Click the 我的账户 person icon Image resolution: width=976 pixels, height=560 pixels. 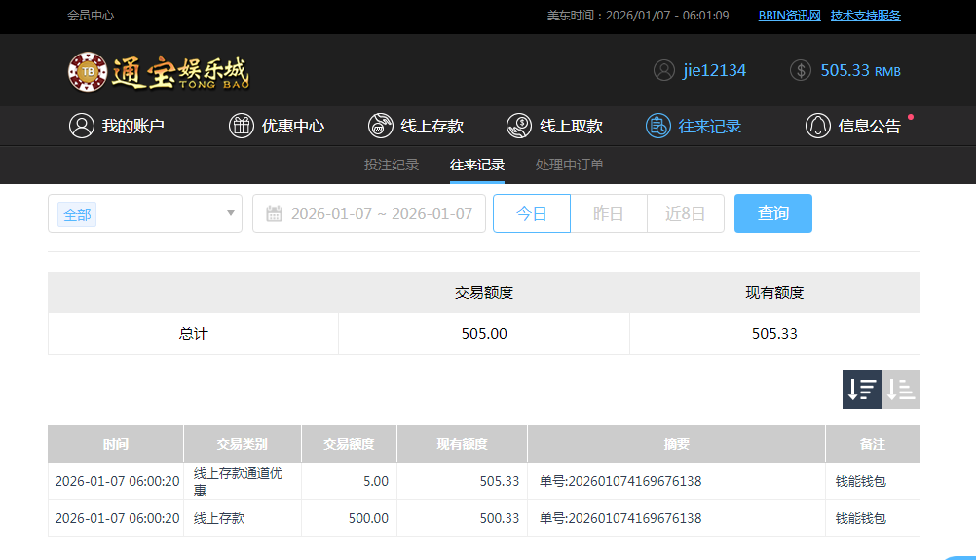click(x=82, y=126)
